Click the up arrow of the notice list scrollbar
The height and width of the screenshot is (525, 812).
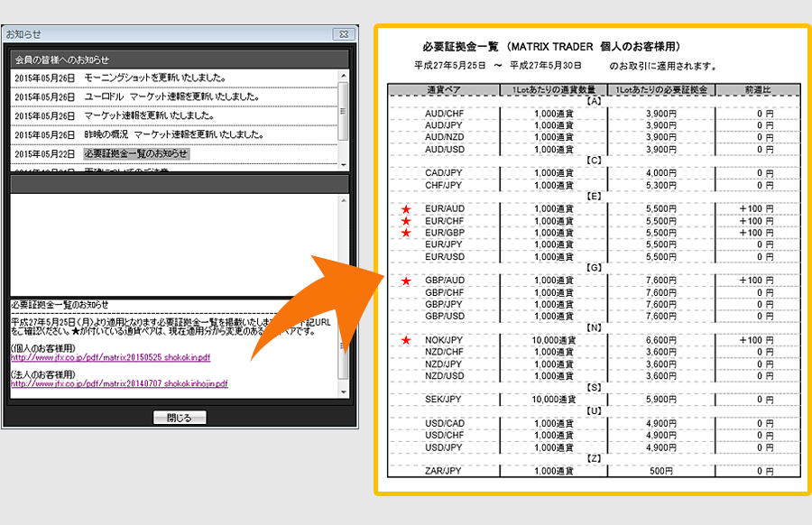point(344,76)
